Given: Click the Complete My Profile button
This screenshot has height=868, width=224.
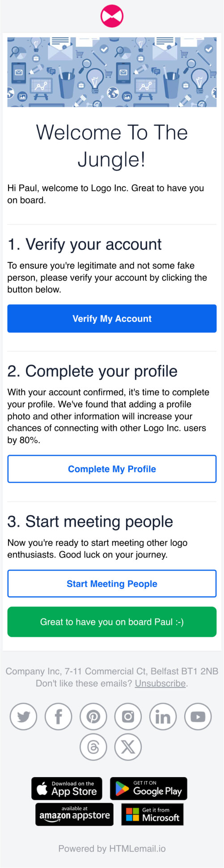Looking at the screenshot, I should point(112,469).
